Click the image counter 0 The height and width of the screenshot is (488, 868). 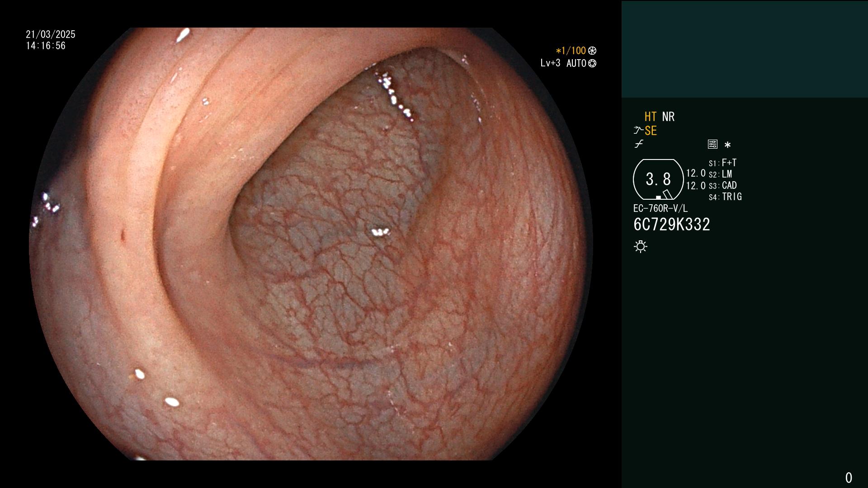pos(849,478)
